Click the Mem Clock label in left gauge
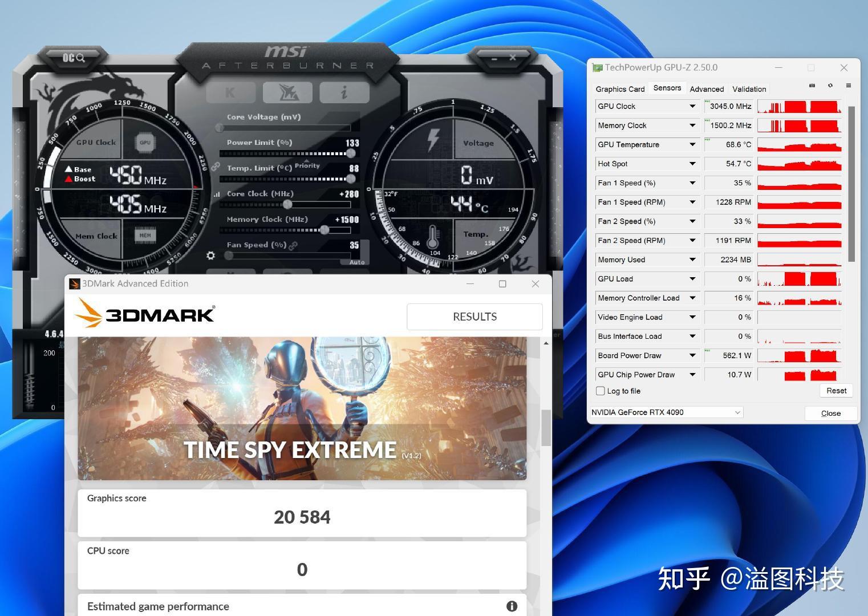The image size is (868, 616). click(x=96, y=236)
